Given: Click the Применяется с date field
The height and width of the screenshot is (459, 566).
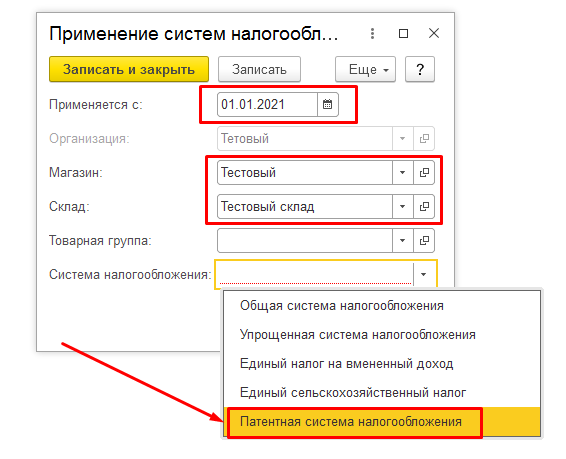Looking at the screenshot, I should click(x=267, y=105).
